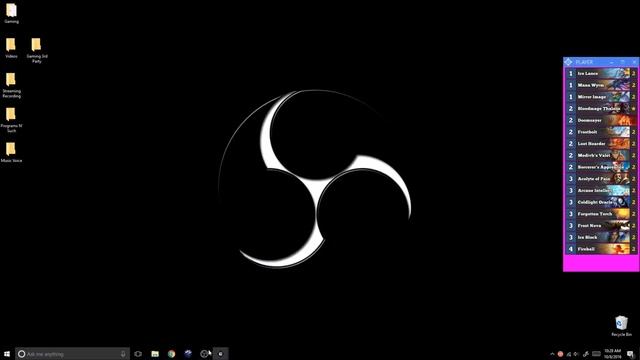Select the Sorcerer's Apprentice card row
The image size is (640, 360).
601,167
